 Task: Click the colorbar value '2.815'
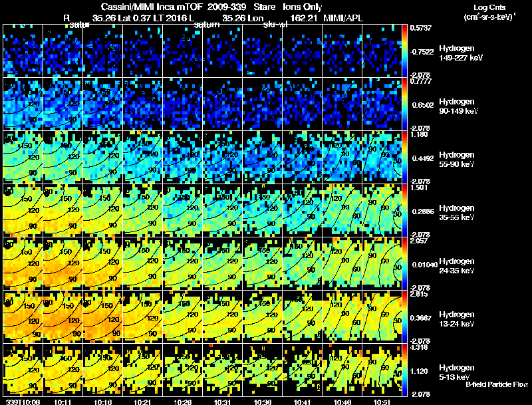(x=419, y=294)
